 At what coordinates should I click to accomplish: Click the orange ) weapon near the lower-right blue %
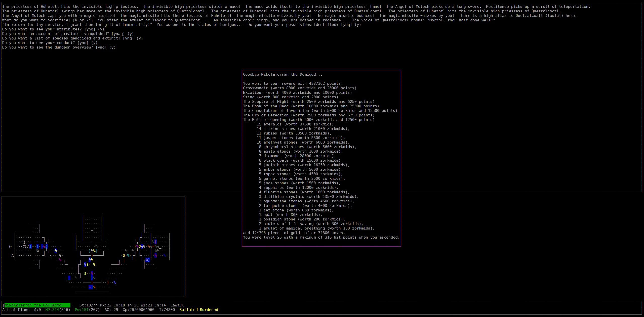coord(108,283)
